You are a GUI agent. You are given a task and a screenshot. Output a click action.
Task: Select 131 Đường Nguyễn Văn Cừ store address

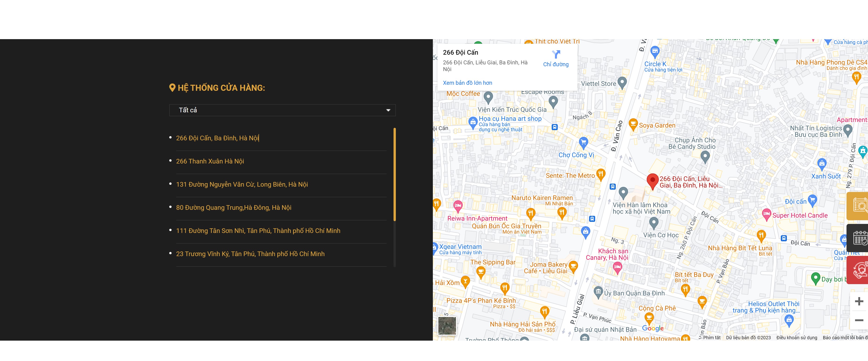click(242, 185)
